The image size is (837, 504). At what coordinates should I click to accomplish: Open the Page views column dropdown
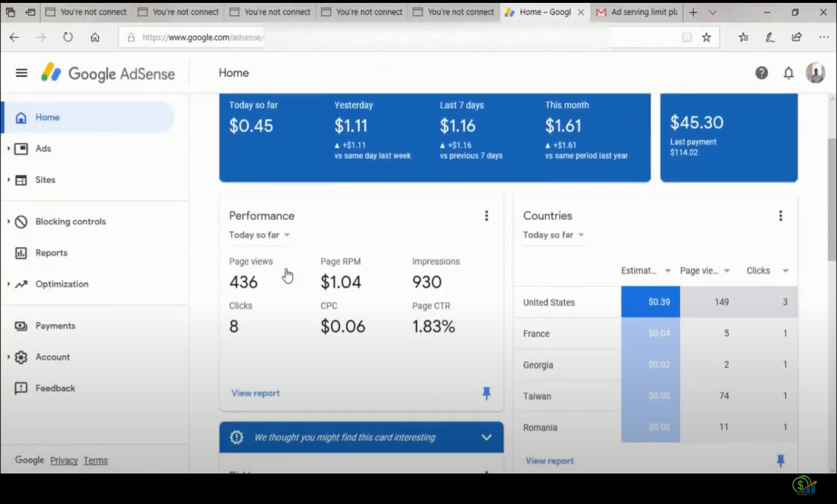click(727, 271)
